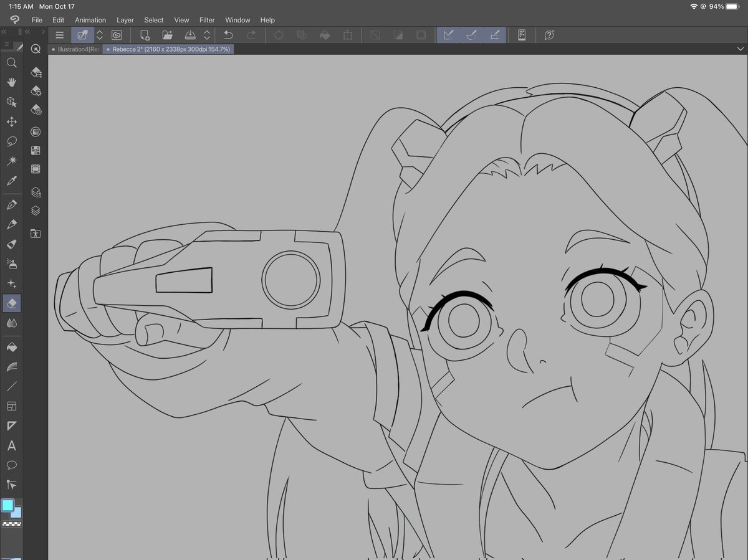Select the Pen tool
Image resolution: width=748 pixels, height=560 pixels.
11,205
